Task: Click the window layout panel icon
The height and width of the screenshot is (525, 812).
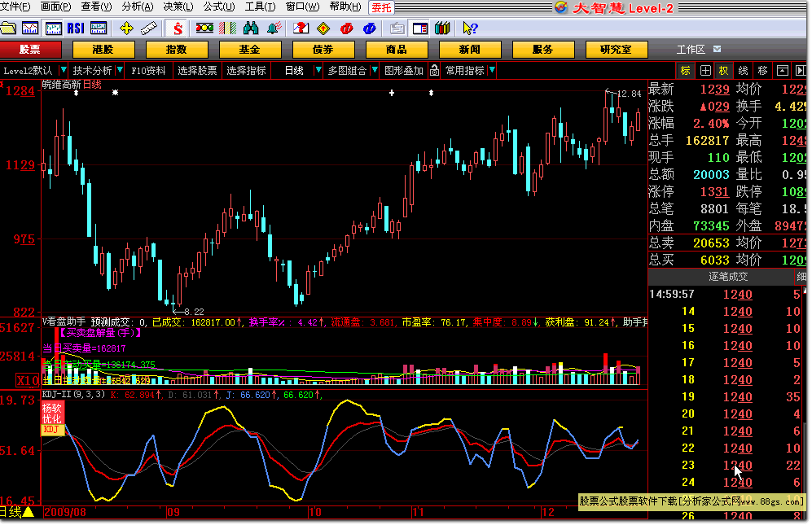Action: coord(420,28)
